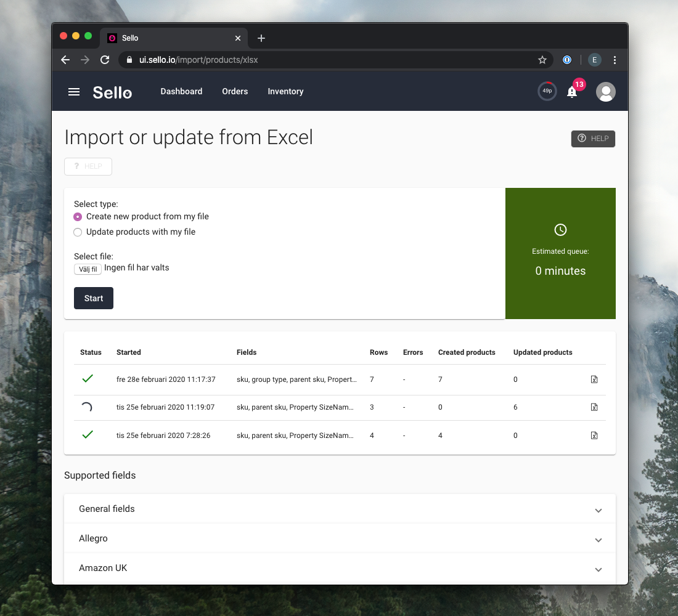
Task: Select Create new product from my file
Action: click(78, 217)
